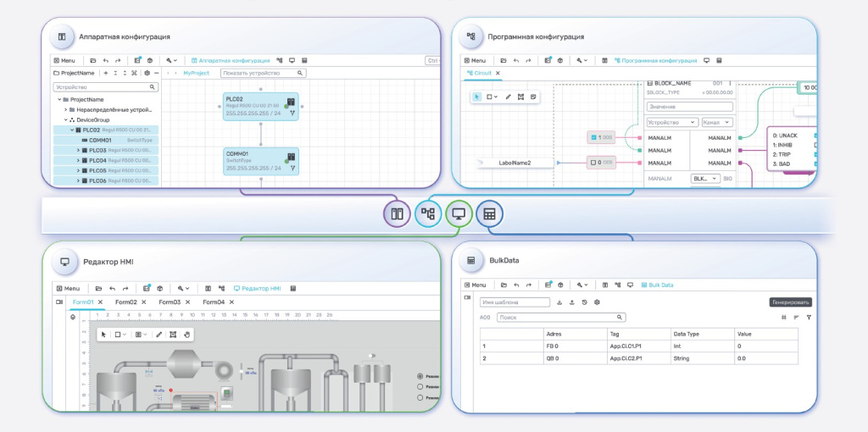Click the program configuration icon in center strip
The image size is (868, 432).
pos(427,214)
